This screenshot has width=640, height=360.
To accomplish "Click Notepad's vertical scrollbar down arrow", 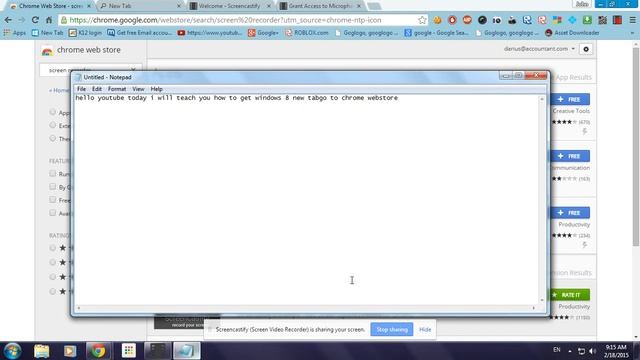I will (542, 300).
